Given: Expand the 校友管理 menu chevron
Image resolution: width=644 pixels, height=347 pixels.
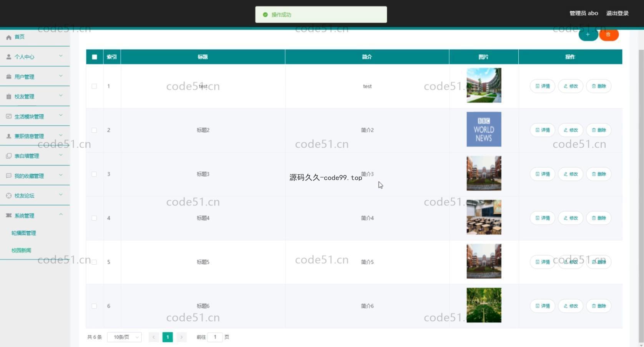Looking at the screenshot, I should point(61,96).
